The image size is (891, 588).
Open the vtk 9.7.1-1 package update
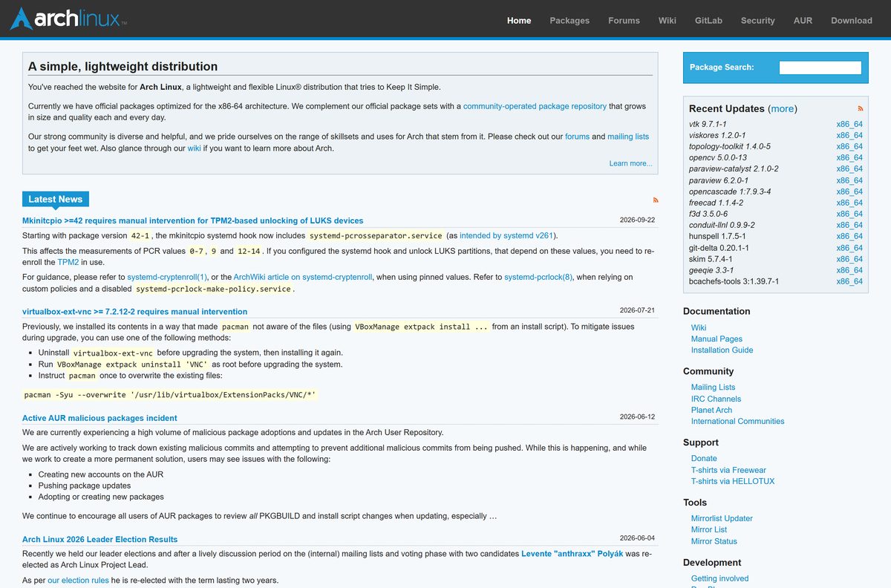point(708,124)
